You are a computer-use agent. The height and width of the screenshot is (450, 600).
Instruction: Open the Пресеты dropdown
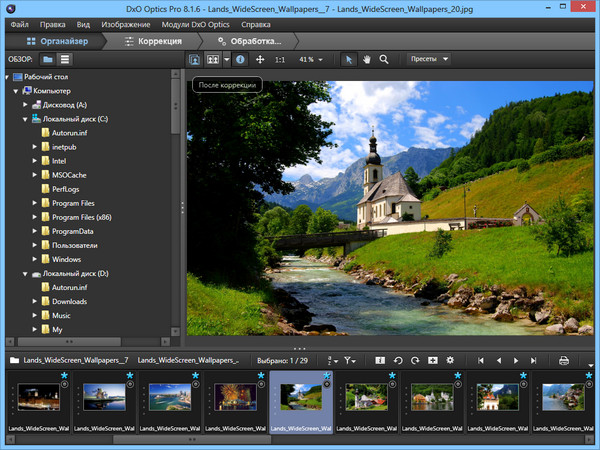(x=429, y=59)
